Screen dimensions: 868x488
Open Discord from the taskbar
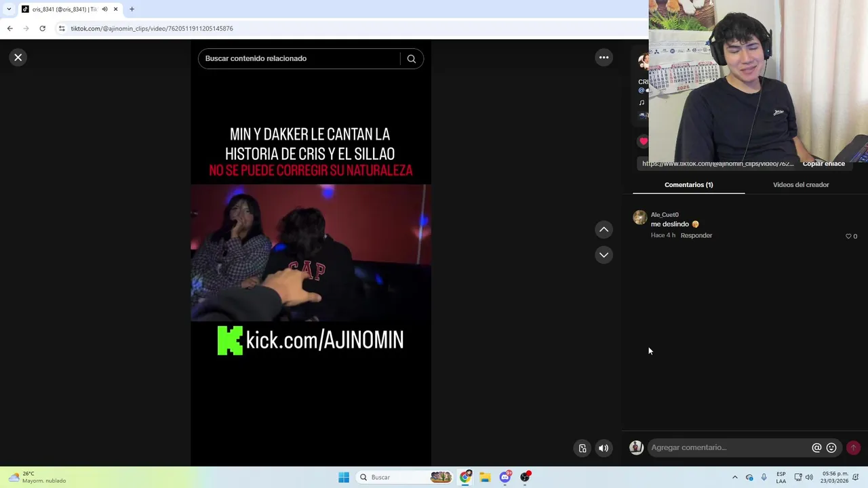[505, 477]
